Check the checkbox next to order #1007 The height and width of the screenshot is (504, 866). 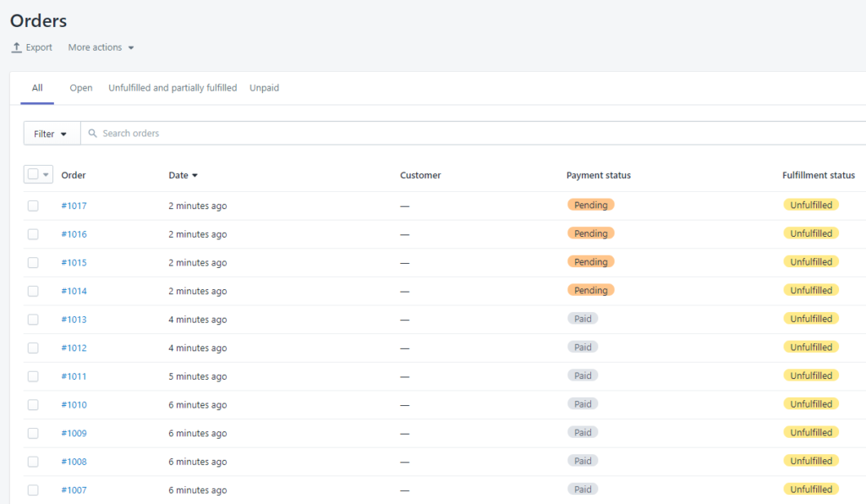tap(33, 490)
